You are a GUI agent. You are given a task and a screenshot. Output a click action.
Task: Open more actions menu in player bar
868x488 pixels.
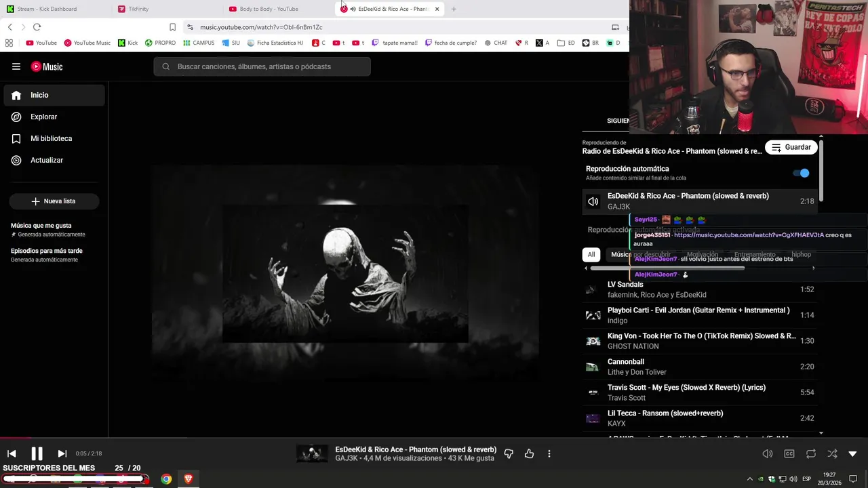pos(549,453)
